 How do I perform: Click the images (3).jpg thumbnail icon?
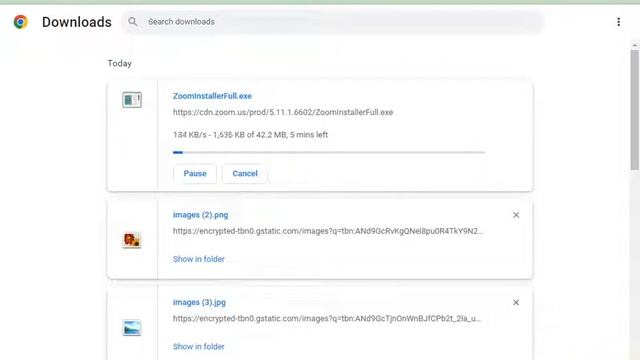132,328
